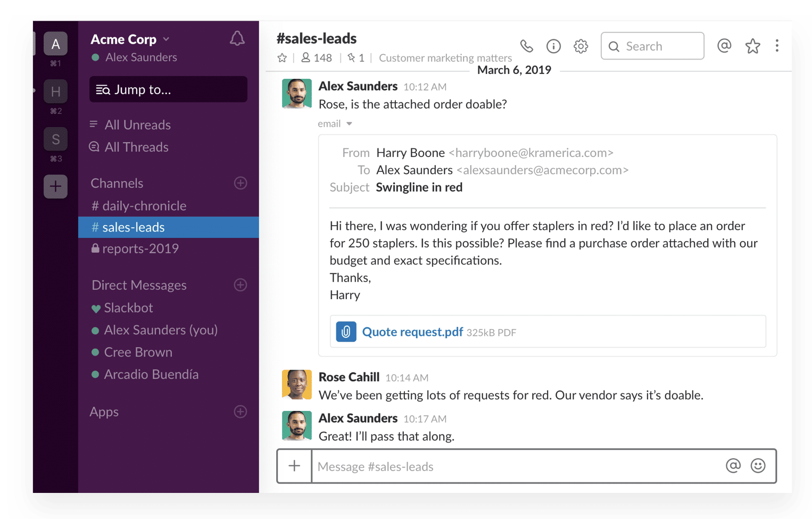This screenshot has width=812, height=519.
Task: Open channel details with the info icon
Action: [x=553, y=46]
